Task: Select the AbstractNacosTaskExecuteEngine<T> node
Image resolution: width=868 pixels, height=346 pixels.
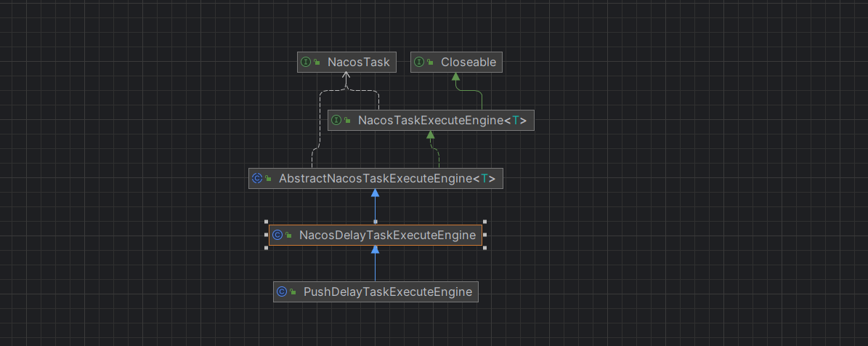Action: [x=376, y=178]
